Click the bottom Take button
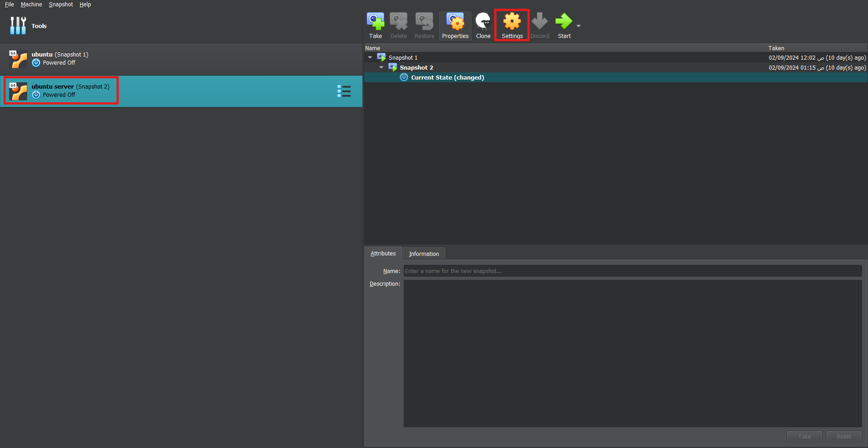The image size is (868, 448). pos(804,436)
